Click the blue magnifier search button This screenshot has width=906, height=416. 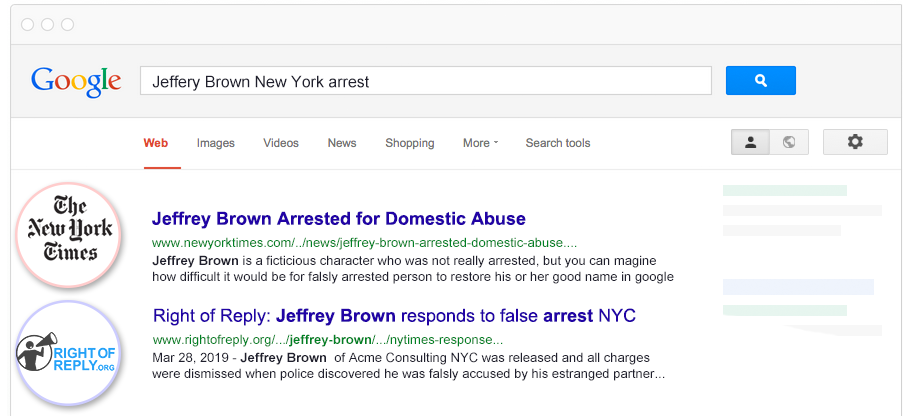click(760, 80)
